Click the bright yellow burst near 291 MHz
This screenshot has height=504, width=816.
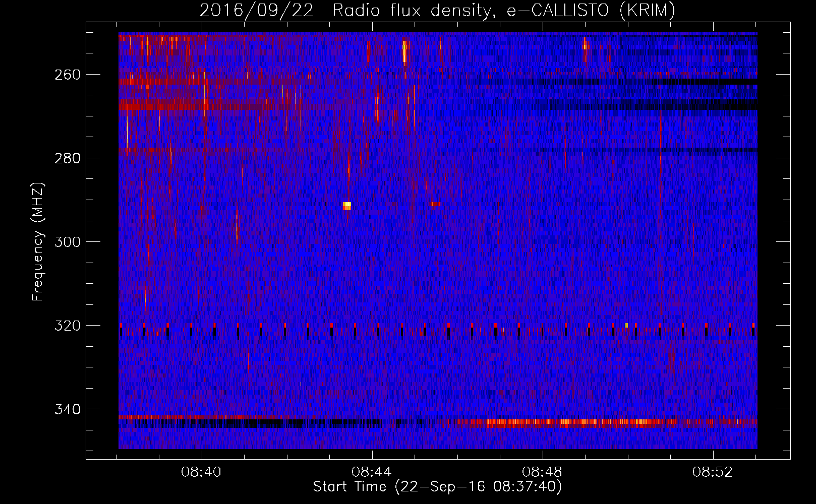346,206
